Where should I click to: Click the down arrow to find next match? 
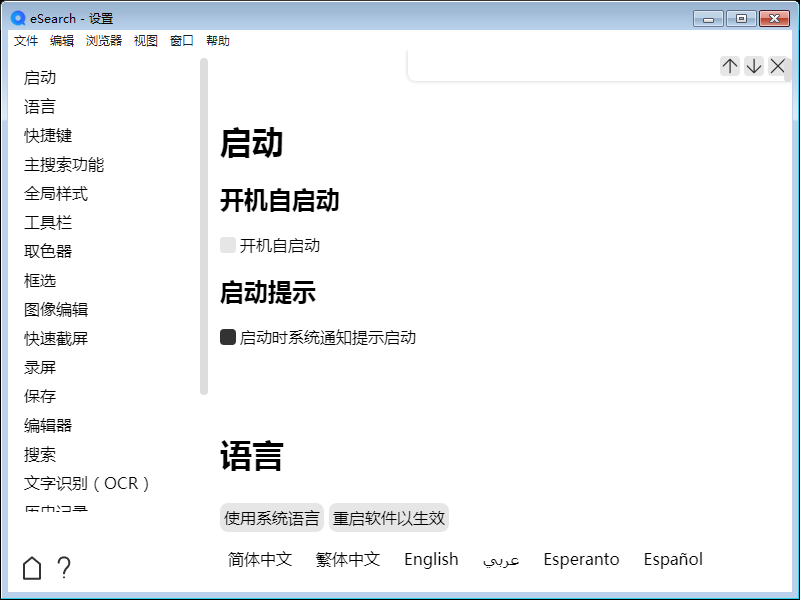(x=753, y=66)
